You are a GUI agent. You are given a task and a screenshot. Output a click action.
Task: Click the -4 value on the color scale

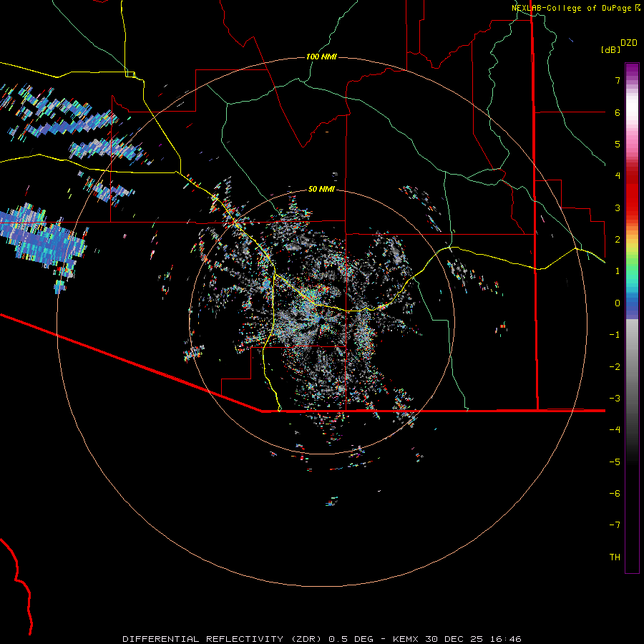click(x=615, y=430)
